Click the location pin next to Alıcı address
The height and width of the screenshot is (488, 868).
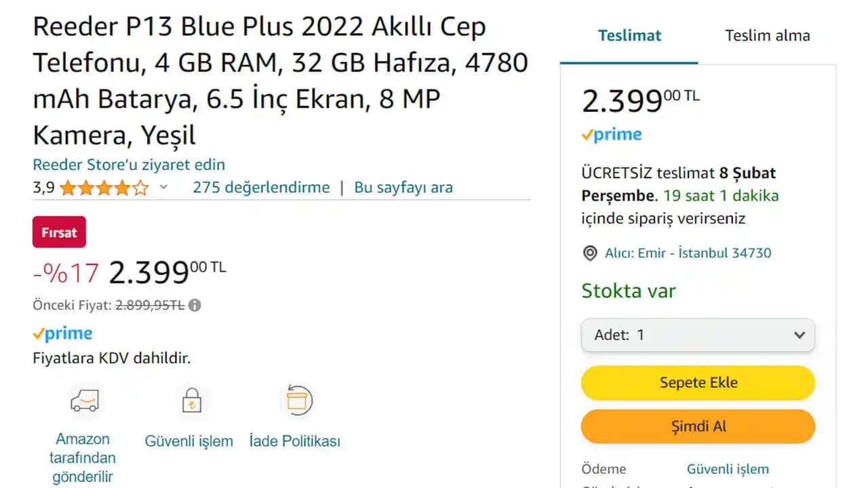589,253
